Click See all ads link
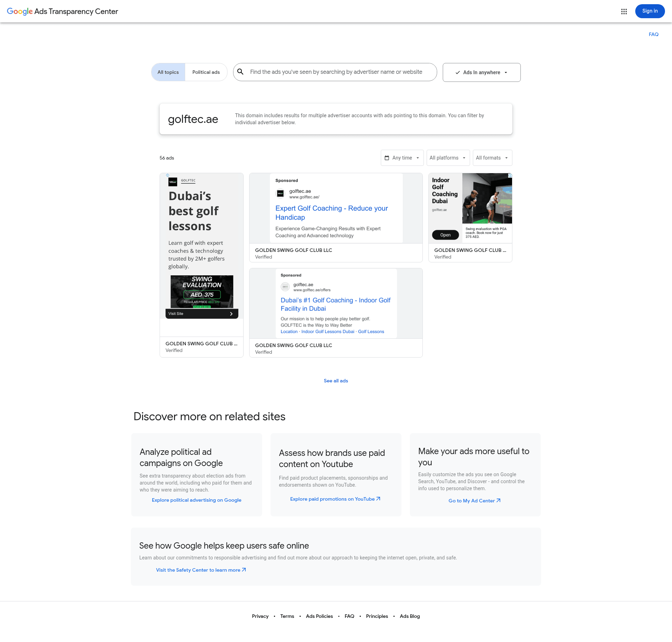 pos(336,381)
